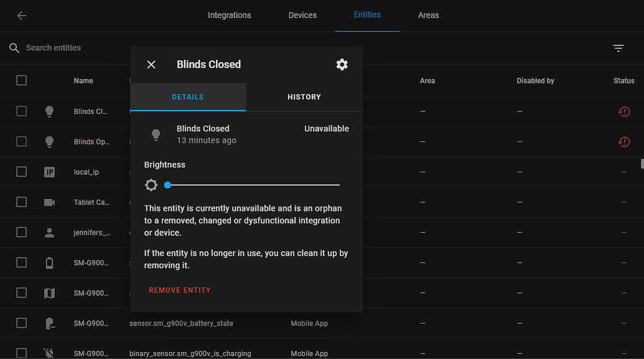Open the HISTORY tab in dialog
Image resolution: width=644 pixels, height=359 pixels.
(x=304, y=97)
